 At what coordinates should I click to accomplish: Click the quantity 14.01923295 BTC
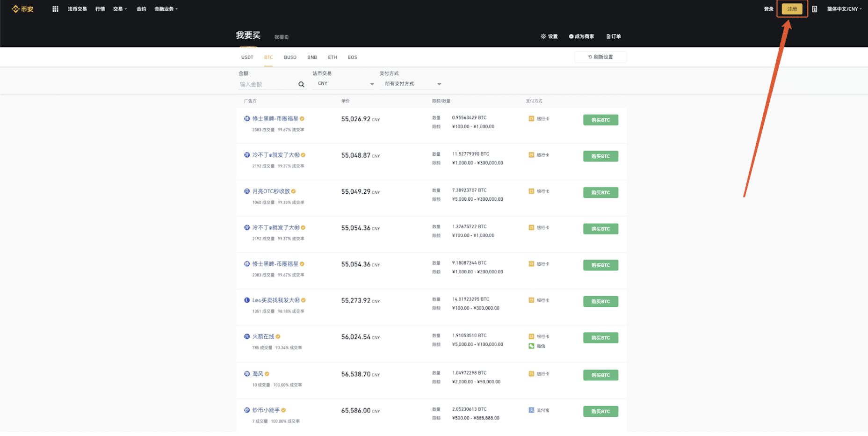click(470, 299)
